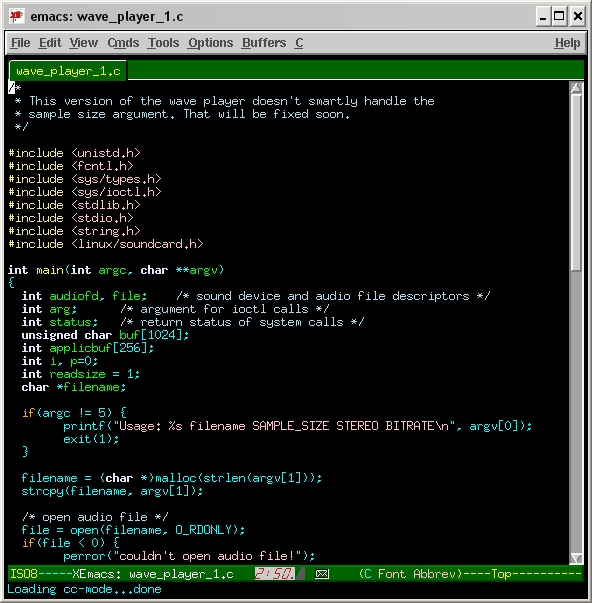Open the View menu
The image size is (592, 603).
(x=83, y=43)
